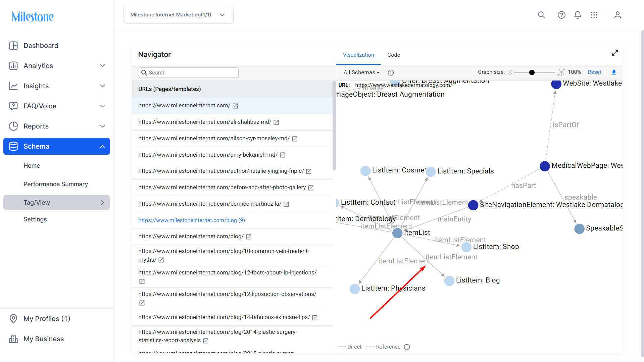This screenshot has height=362, width=644.
Task: Click the Navigator search field
Action: coord(189,73)
